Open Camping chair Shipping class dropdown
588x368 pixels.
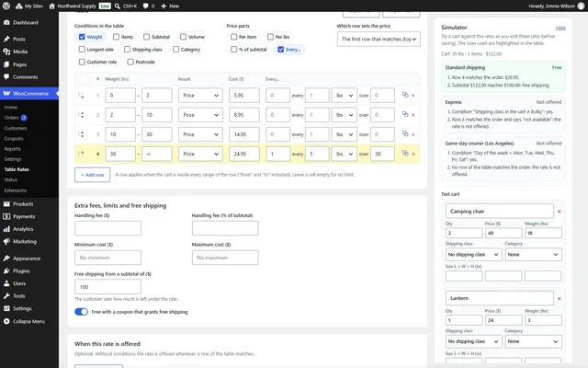(x=474, y=255)
